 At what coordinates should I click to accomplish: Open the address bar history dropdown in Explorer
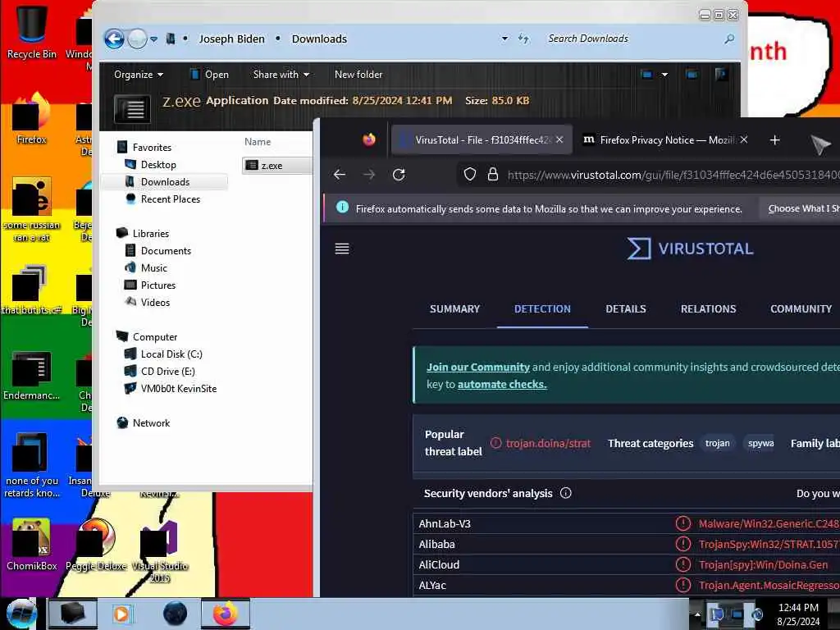click(504, 39)
